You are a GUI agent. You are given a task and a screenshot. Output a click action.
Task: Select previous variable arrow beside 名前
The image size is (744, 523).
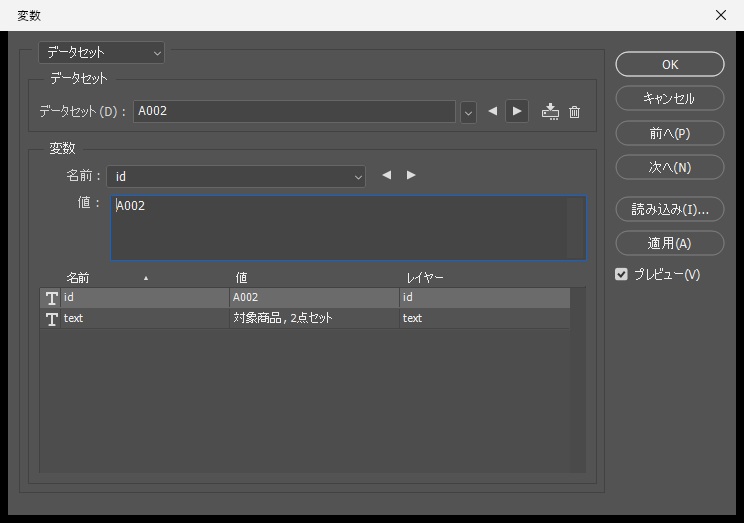pos(387,175)
